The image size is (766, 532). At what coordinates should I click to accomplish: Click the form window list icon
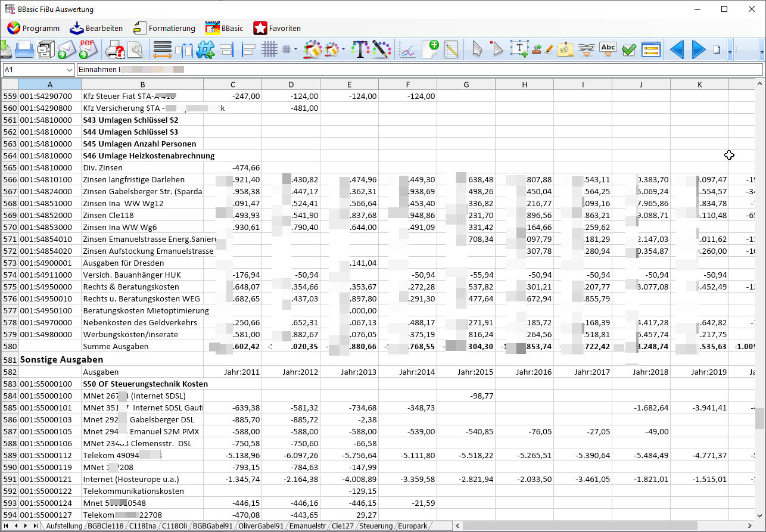click(x=651, y=50)
